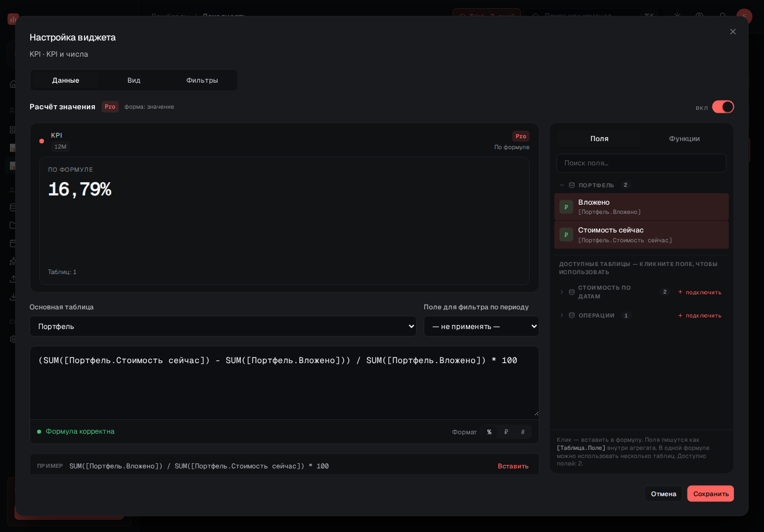The height and width of the screenshot is (532, 764).
Task: Click the database icon next to Операции
Action: click(572, 316)
